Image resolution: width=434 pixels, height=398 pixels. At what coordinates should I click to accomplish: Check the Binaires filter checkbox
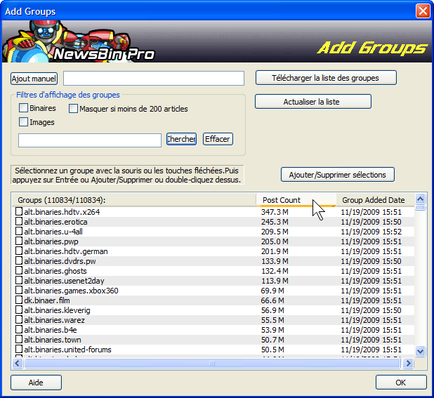23,108
